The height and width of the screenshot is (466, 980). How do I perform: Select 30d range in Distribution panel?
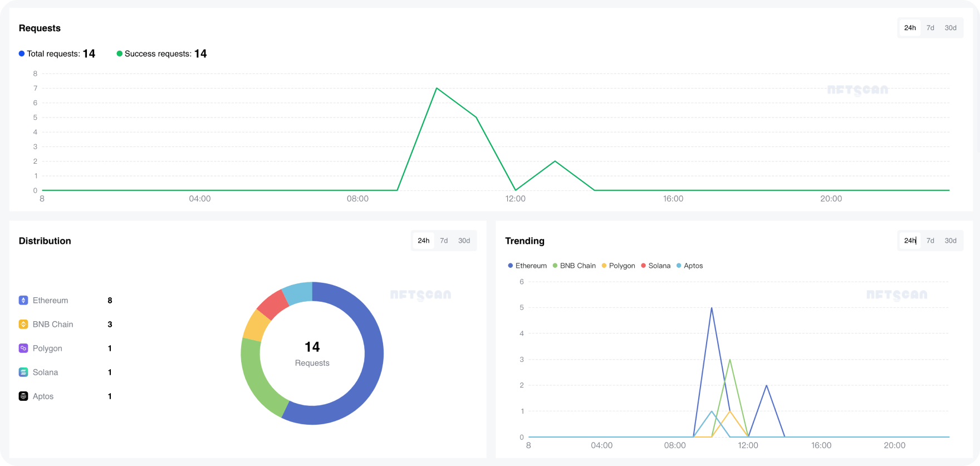coord(464,241)
